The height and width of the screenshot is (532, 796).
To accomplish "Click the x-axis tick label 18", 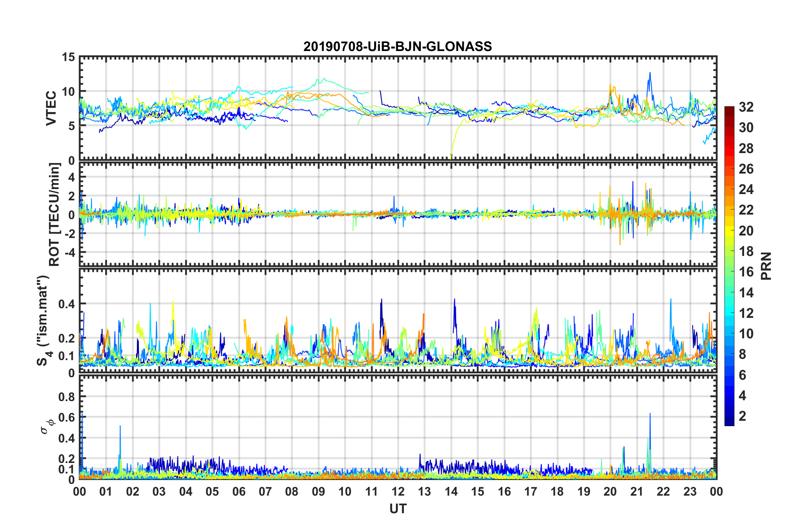I will [x=557, y=491].
